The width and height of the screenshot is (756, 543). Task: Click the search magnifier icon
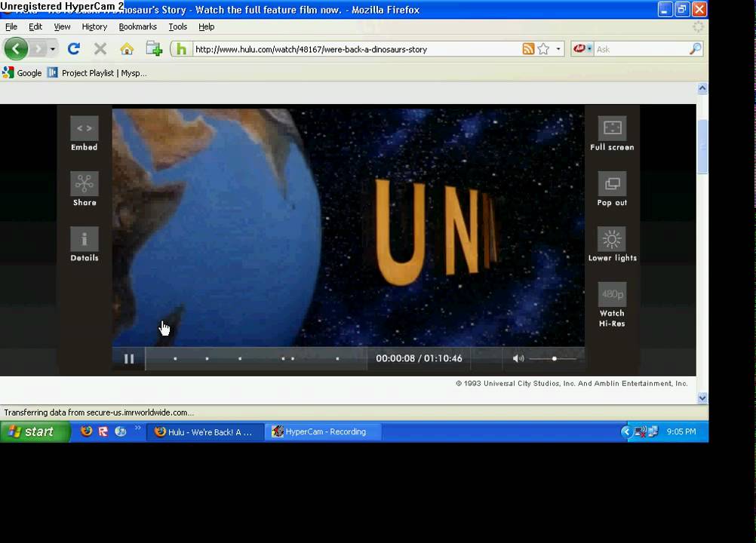click(x=695, y=49)
